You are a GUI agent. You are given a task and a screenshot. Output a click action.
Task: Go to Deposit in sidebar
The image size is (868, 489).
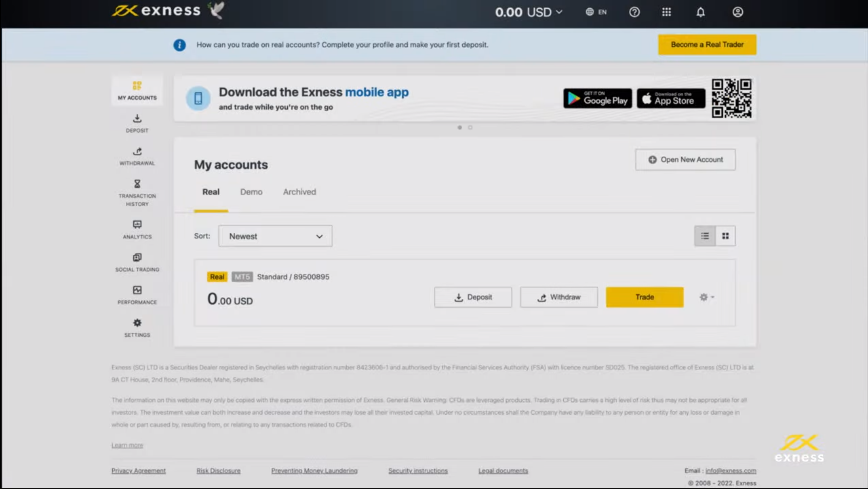coord(137,123)
